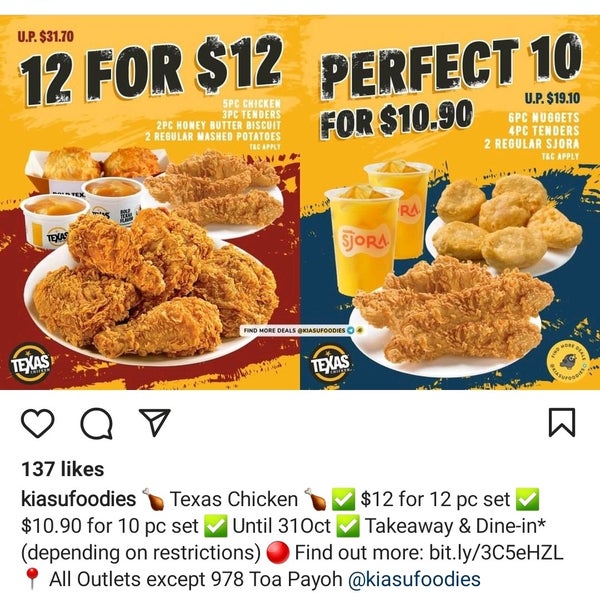Tap the bit.ly/3C5eHZL link text
Screen dimensions: 600x600
pos(496,553)
